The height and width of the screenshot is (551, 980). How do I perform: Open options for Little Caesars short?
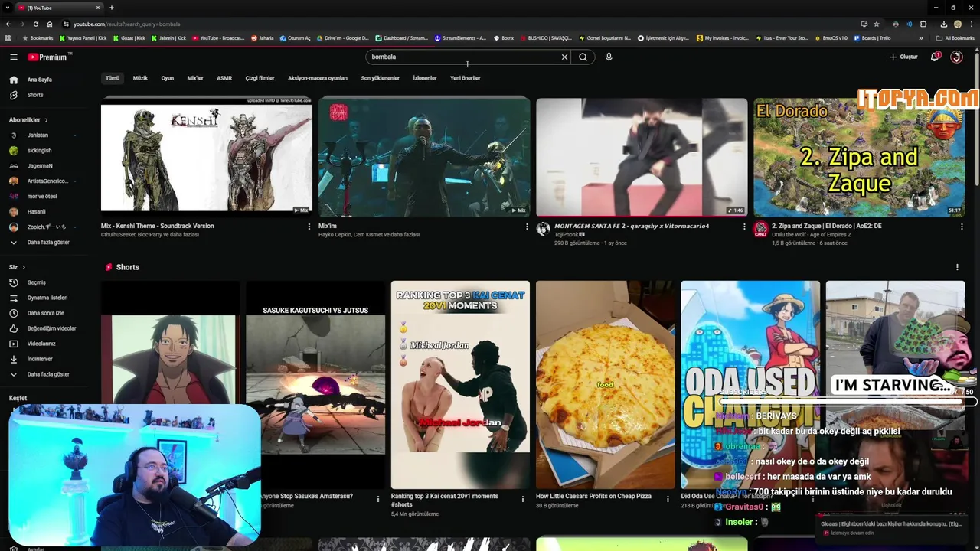(668, 499)
